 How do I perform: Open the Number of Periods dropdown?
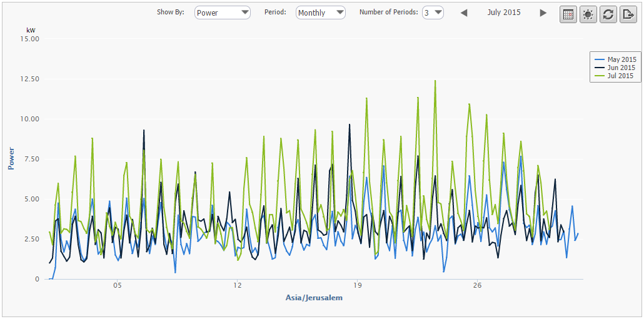(x=433, y=13)
